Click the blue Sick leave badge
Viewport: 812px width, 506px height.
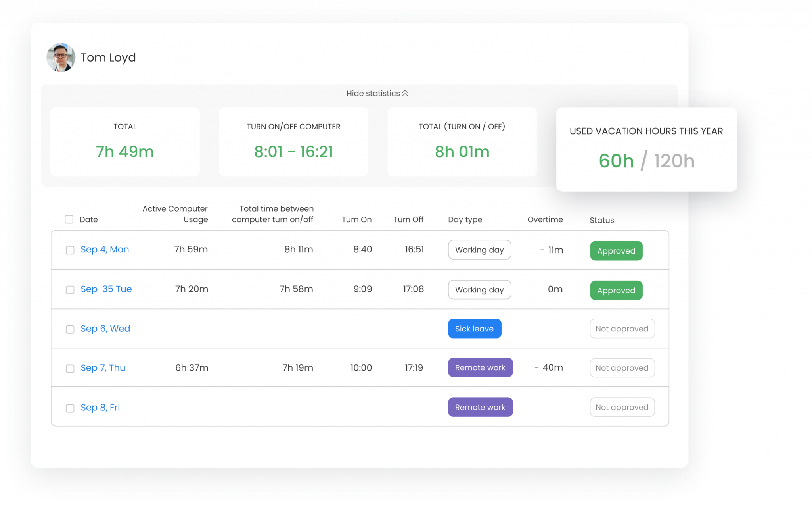(474, 329)
